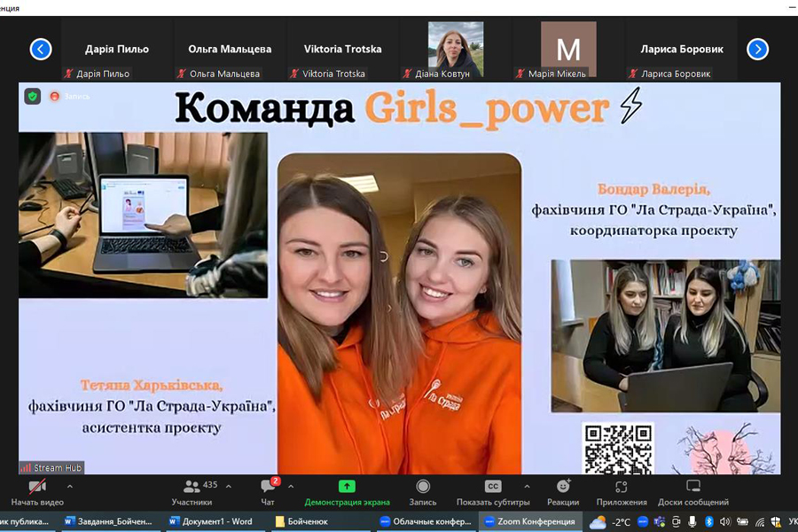Click the laptop photo on the slide
798x532 pixels.
coord(143,215)
